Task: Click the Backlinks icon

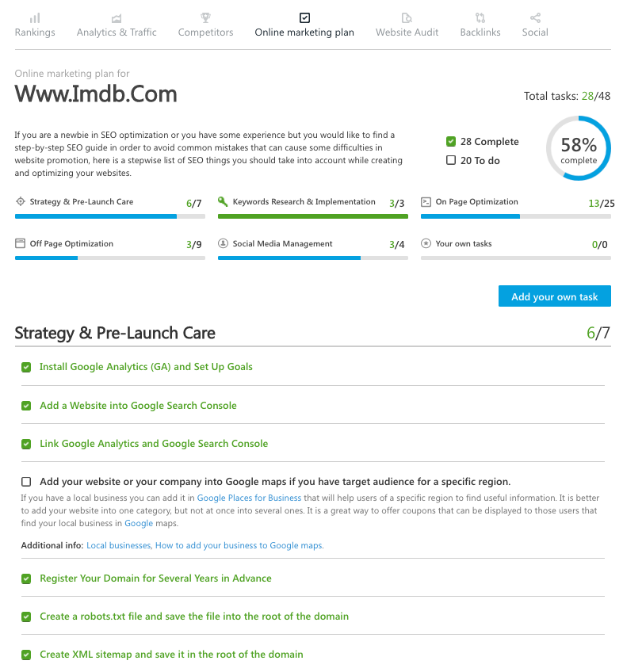Action: pyautogui.click(x=480, y=17)
